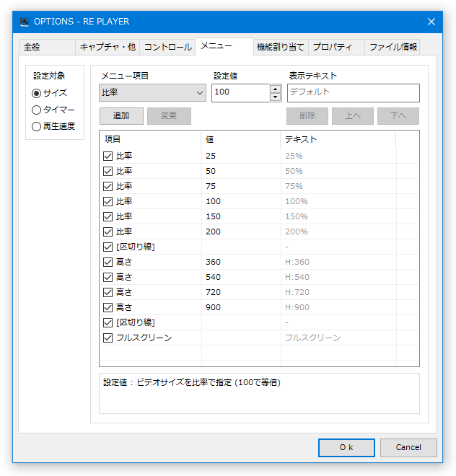This screenshot has width=456, height=476.
Task: Click the RE PLAYER app icon in title bar
Action: tap(25, 22)
